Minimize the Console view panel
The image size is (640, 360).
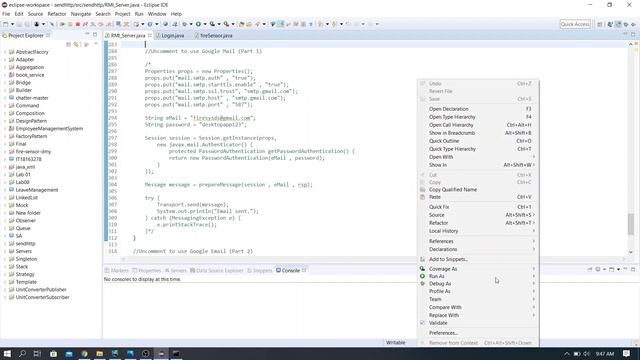pyautogui.click(x=625, y=269)
